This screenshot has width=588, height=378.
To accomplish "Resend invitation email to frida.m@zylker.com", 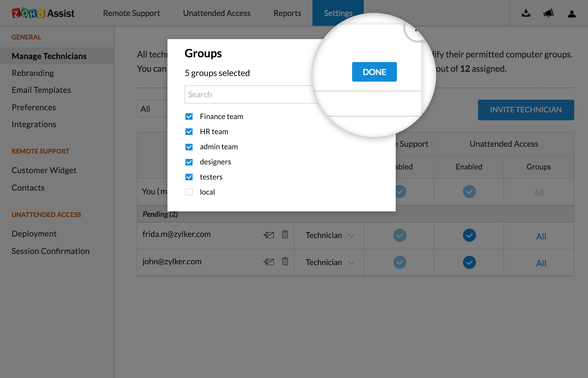I will 268,235.
